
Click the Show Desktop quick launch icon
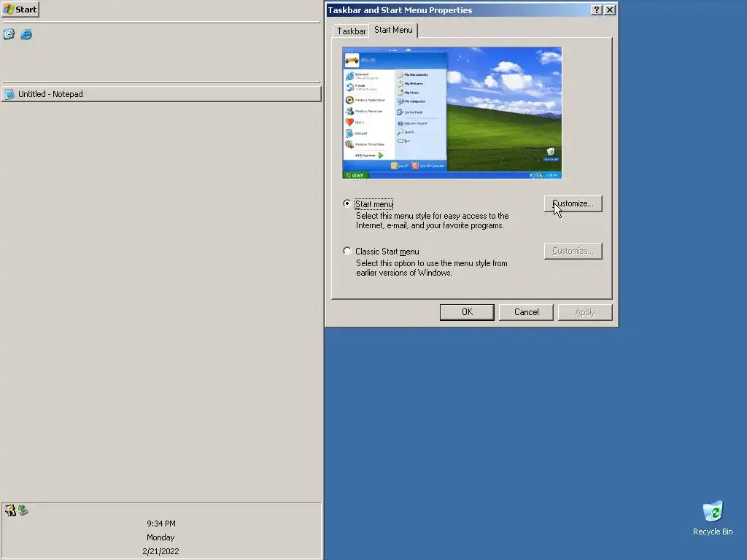click(9, 34)
